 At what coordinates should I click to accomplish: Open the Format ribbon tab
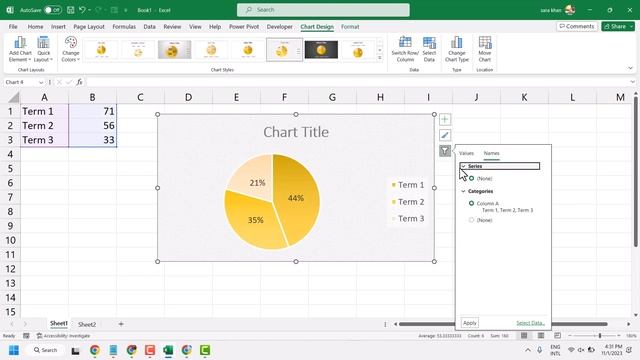pos(350,27)
